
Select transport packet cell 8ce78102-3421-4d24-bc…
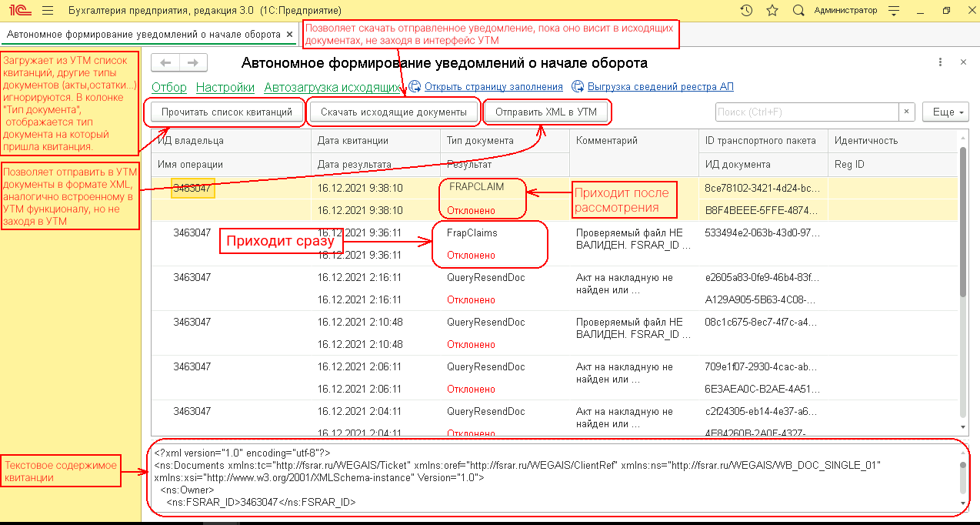[763, 188]
